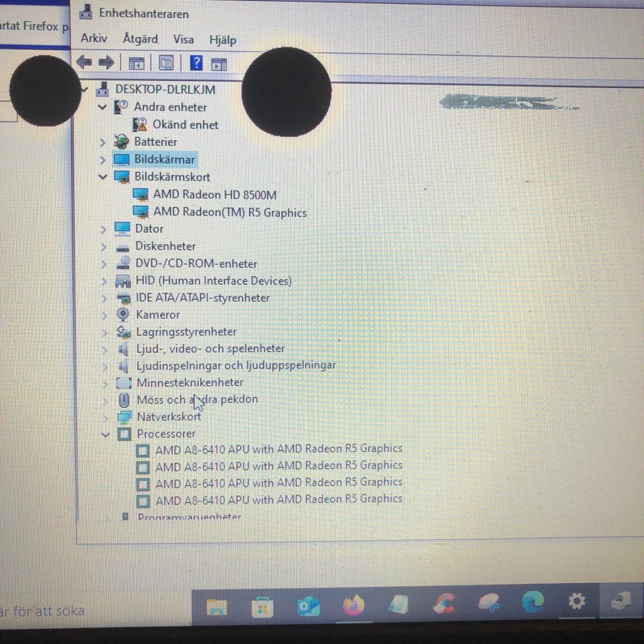Open the Visa menu
The height and width of the screenshot is (644, 644).
183,39
